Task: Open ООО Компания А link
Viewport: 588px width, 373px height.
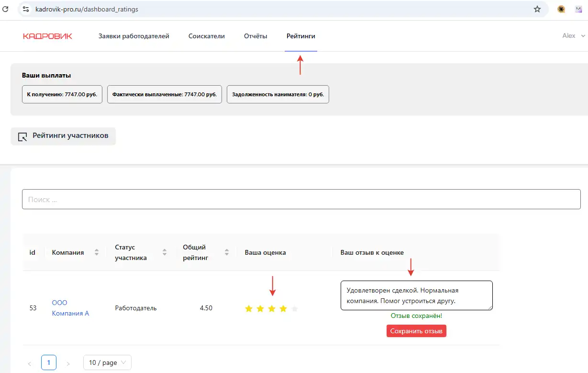Action: coord(70,308)
